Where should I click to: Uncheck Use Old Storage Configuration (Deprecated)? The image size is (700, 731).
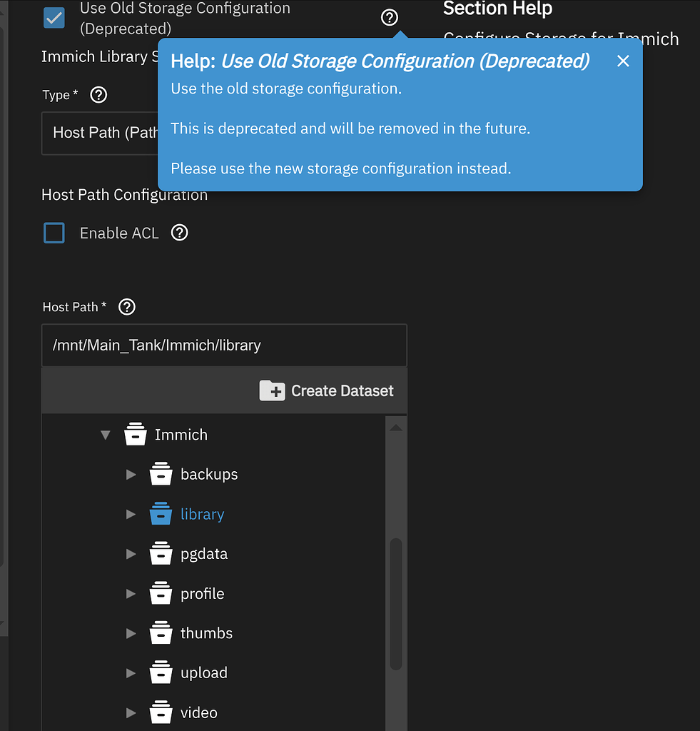pyautogui.click(x=54, y=18)
